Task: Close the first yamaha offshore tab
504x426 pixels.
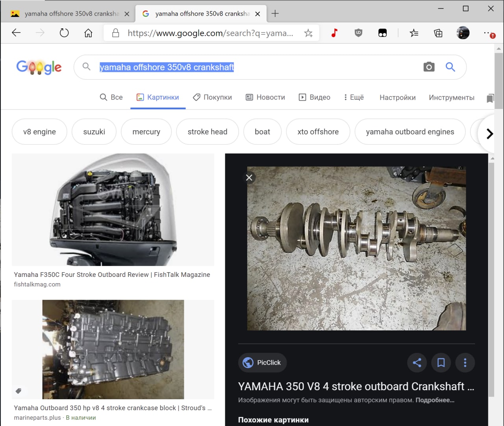Action: (127, 14)
